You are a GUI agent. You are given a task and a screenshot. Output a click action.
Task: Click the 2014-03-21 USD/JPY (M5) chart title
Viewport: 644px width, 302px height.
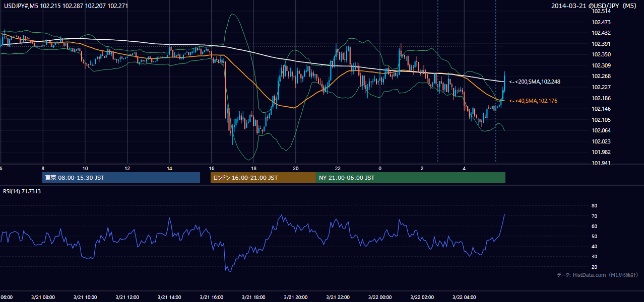tap(595, 6)
